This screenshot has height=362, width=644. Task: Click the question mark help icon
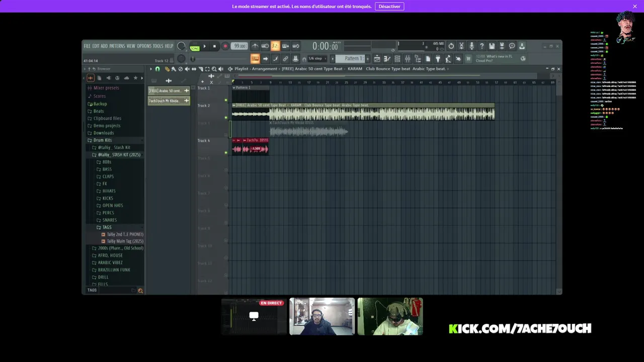[x=481, y=46]
